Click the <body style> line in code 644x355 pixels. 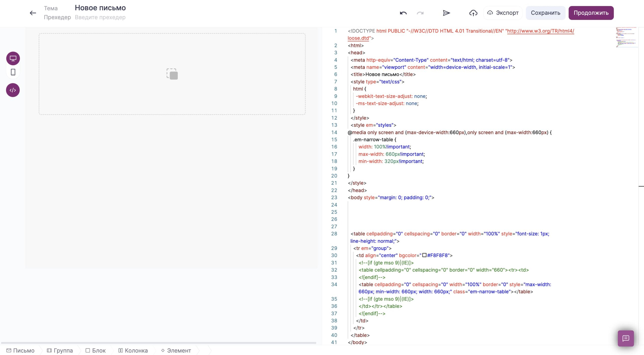click(x=391, y=198)
